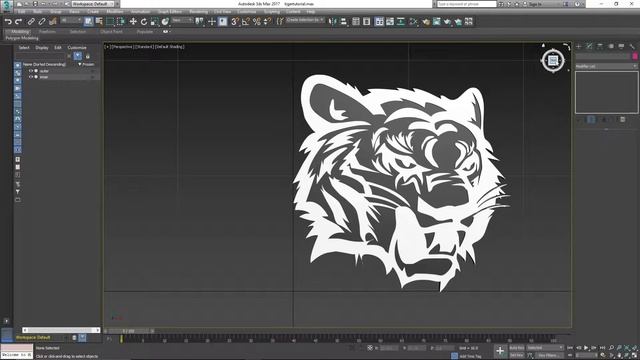640x360 pixels.
Task: Open the Rendering menu
Action: 198,12
